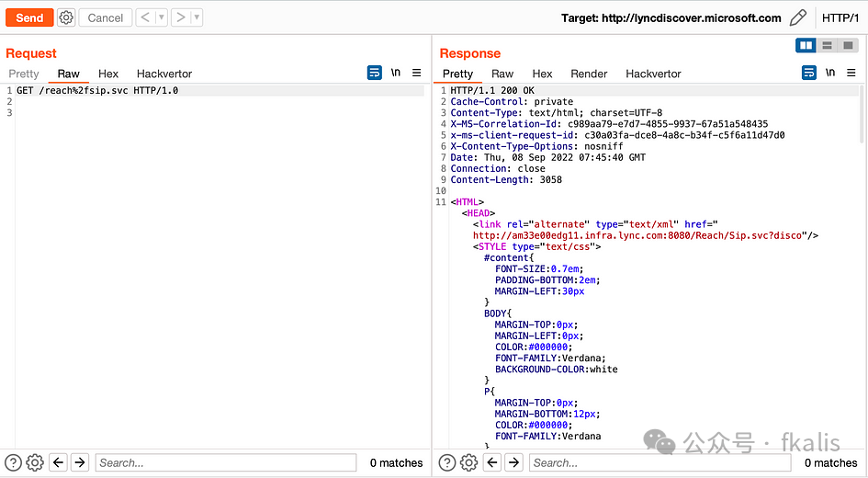Click the Cache-Control: private header
The height and width of the screenshot is (478, 868).
click(512, 101)
